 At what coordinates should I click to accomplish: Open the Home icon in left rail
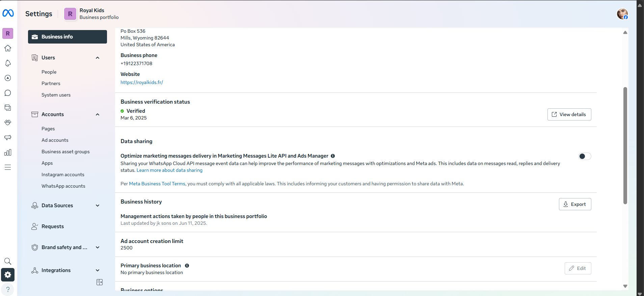pos(8,48)
